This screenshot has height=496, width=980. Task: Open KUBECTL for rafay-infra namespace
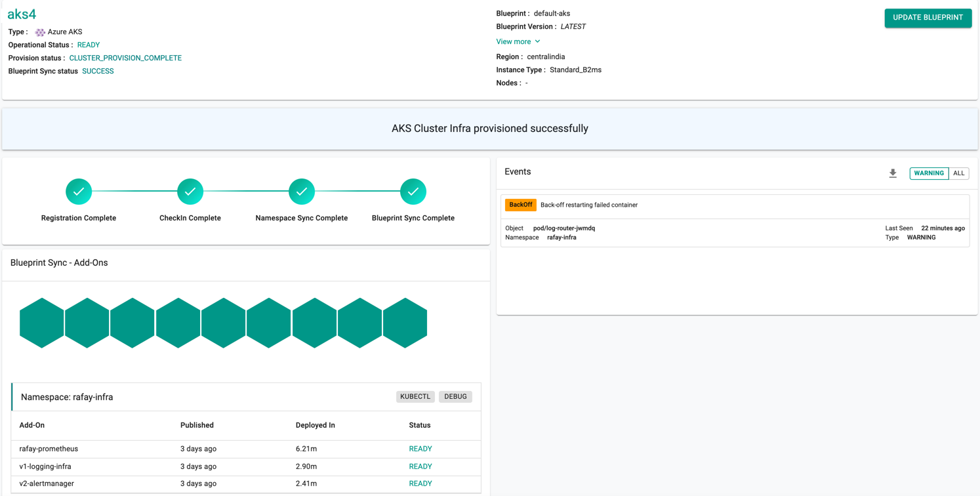[x=415, y=396]
